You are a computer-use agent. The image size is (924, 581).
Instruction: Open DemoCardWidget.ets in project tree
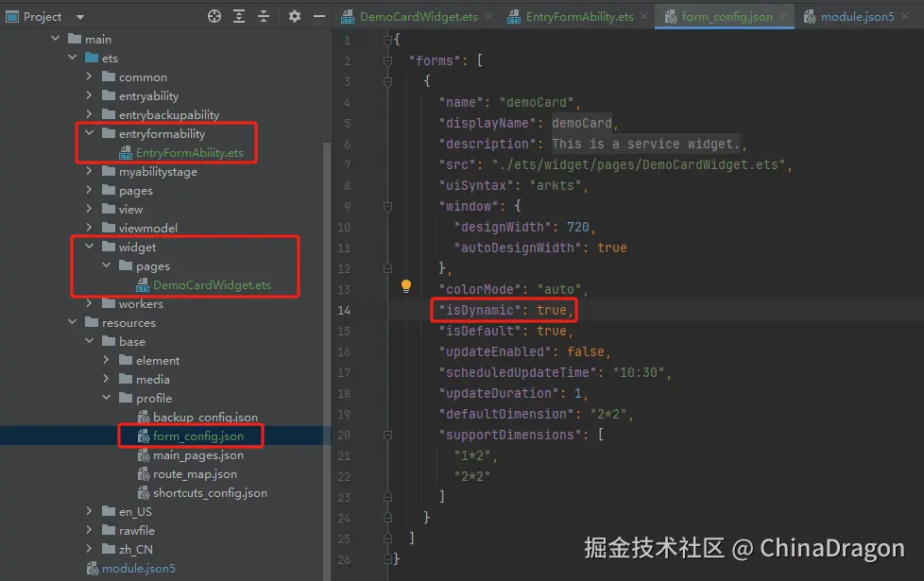point(212,284)
